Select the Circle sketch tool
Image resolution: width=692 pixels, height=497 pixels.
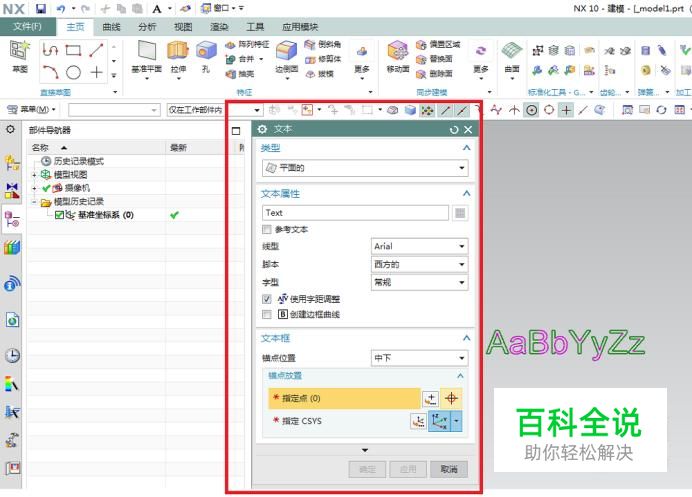[73, 72]
